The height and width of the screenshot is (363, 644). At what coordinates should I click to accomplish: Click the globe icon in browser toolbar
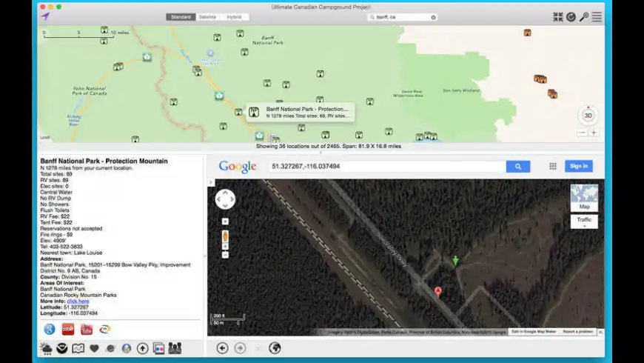tap(275, 348)
